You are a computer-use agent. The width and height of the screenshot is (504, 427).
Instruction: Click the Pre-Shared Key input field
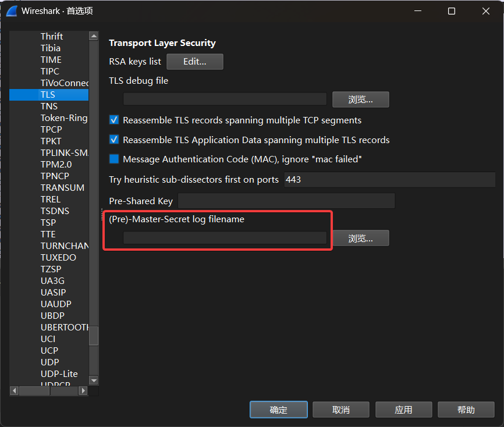(286, 201)
